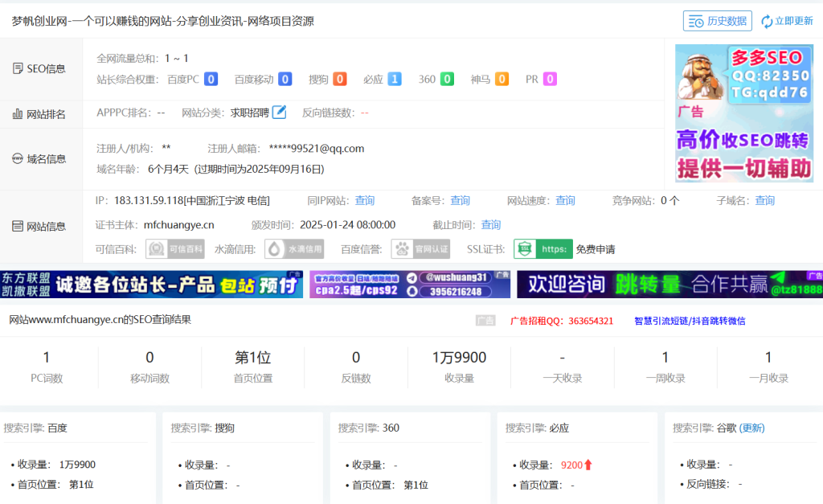823x504 pixels.
Task: Click the red up arrow beside 9200
Action: (x=588, y=465)
